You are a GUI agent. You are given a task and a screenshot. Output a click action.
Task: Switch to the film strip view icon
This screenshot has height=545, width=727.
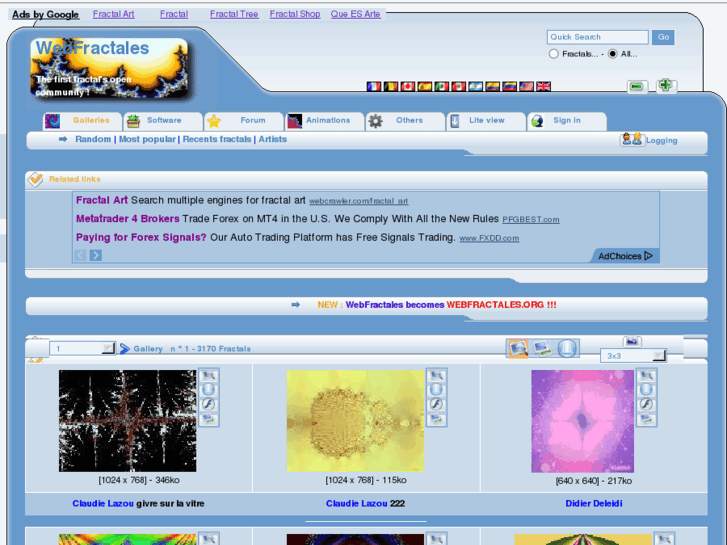pyautogui.click(x=567, y=348)
